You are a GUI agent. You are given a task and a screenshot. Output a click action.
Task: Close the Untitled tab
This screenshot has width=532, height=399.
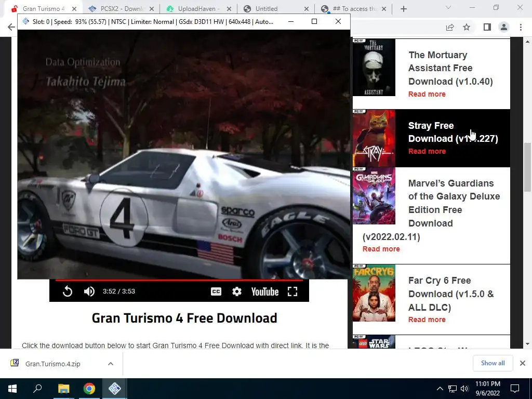point(307,9)
